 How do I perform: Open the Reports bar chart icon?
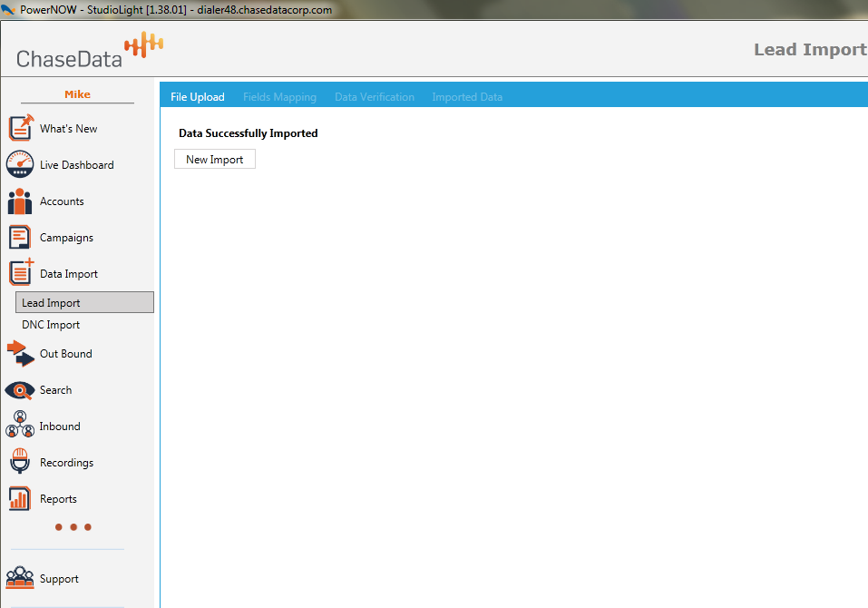click(20, 498)
